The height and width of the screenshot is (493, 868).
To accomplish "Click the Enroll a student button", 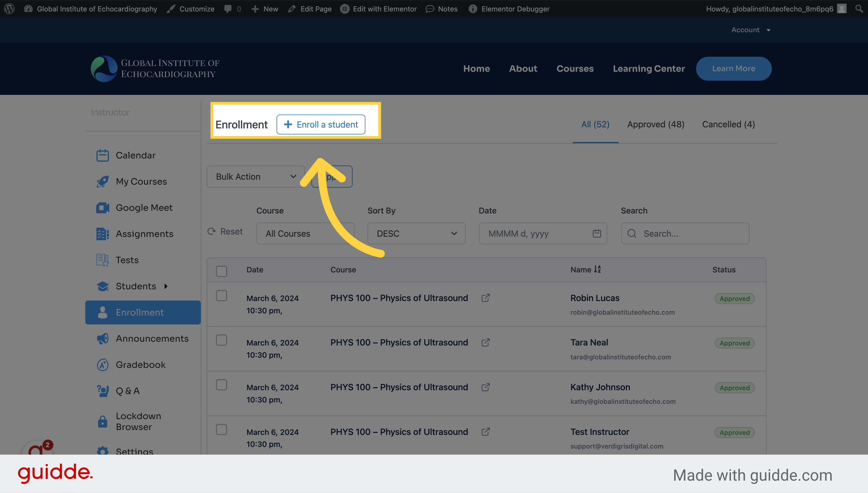I will (x=321, y=124).
